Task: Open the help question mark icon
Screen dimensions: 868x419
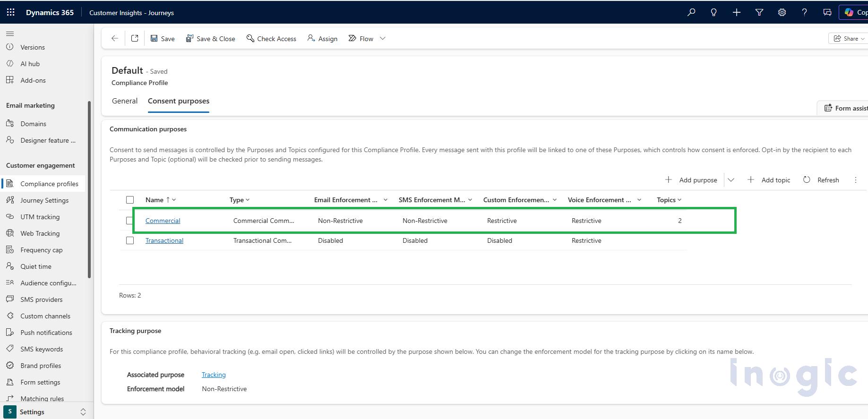Action: (805, 12)
